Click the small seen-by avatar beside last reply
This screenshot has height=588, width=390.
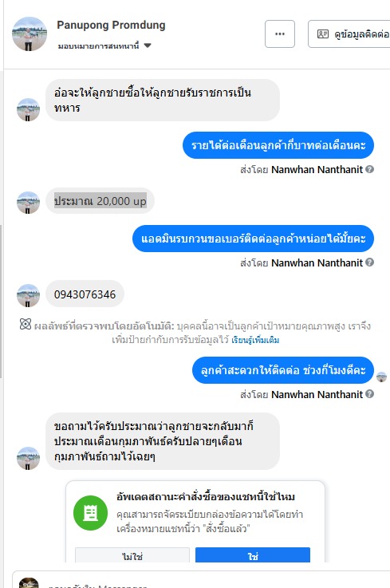tap(381, 377)
